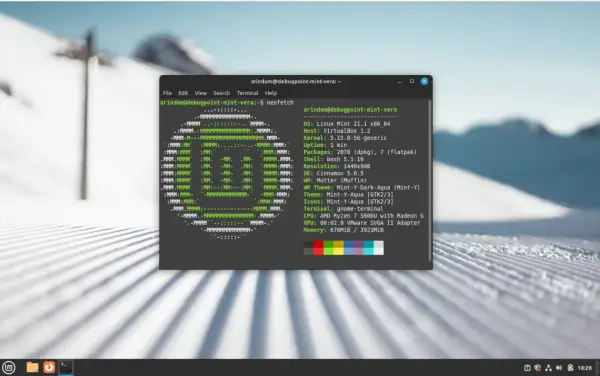
Task: Open the first tray icon left of the shield
Action: [527, 368]
